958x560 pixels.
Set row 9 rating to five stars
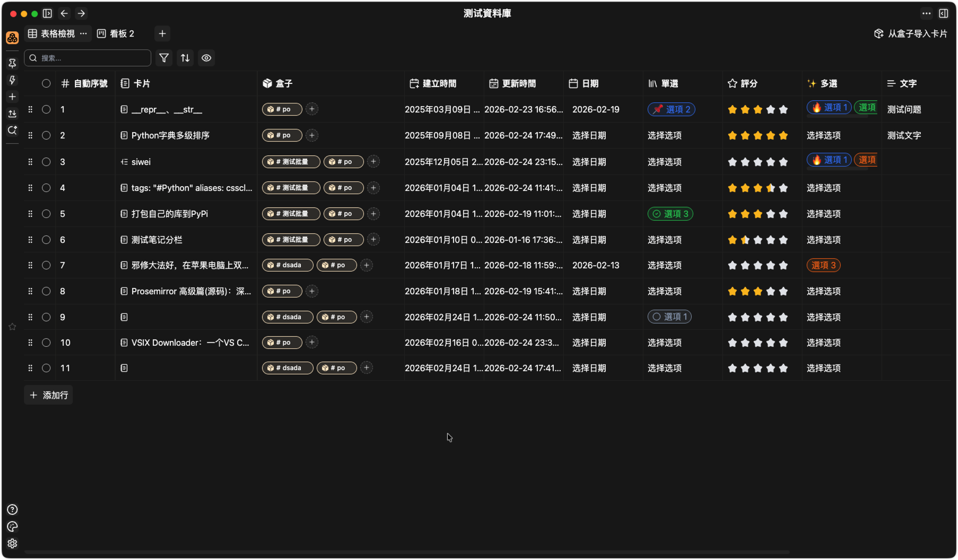(x=783, y=317)
